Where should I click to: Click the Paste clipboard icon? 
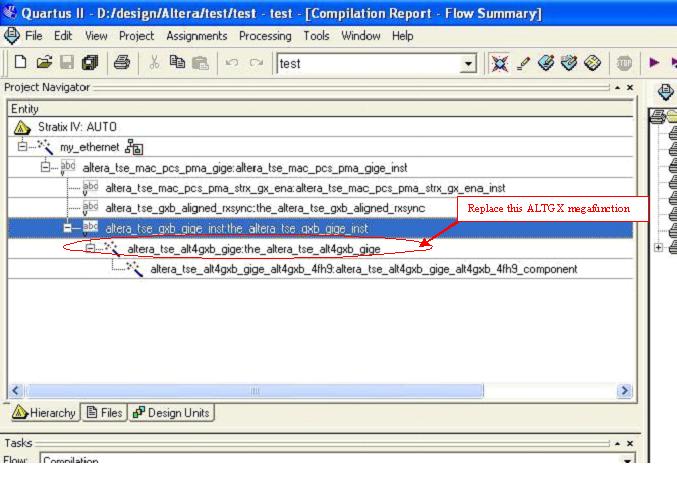coord(200,63)
